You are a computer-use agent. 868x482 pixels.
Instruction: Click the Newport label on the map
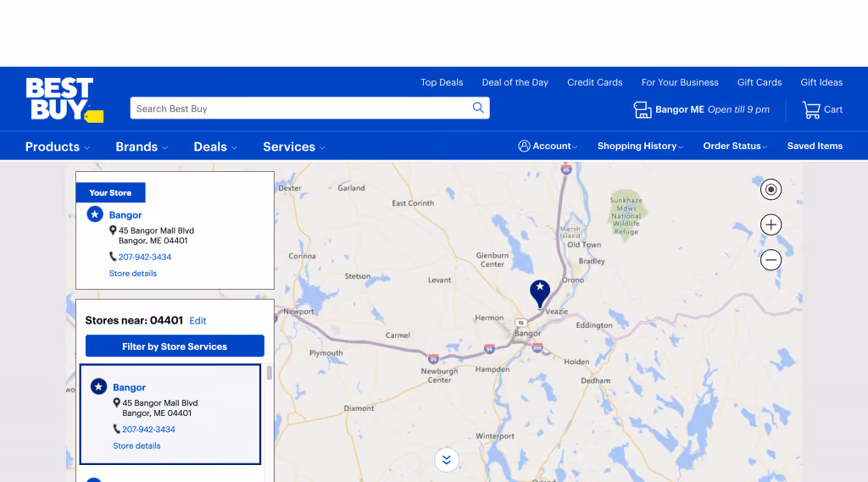(298, 312)
